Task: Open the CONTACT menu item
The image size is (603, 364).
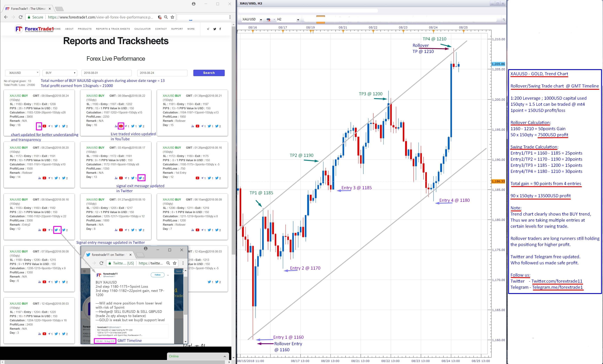Action: pos(161,29)
